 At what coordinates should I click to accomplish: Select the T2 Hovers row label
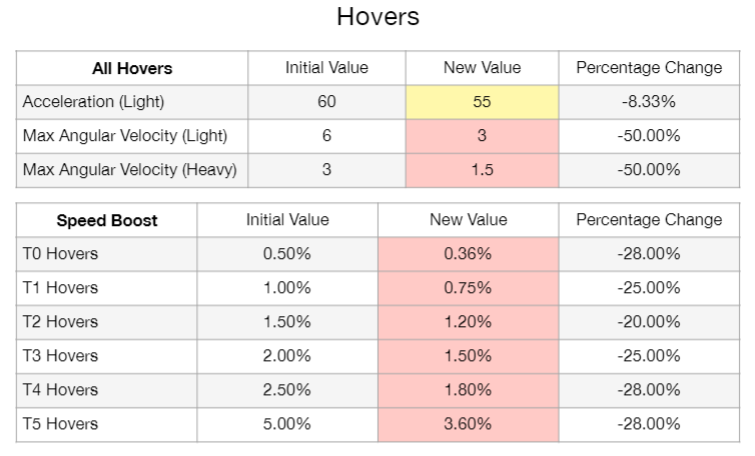point(61,322)
